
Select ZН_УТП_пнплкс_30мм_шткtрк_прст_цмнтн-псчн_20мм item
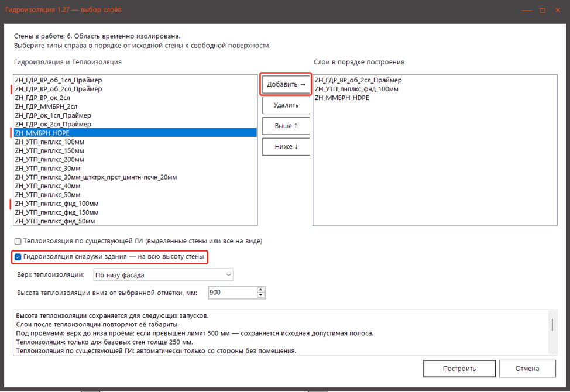(x=135, y=177)
